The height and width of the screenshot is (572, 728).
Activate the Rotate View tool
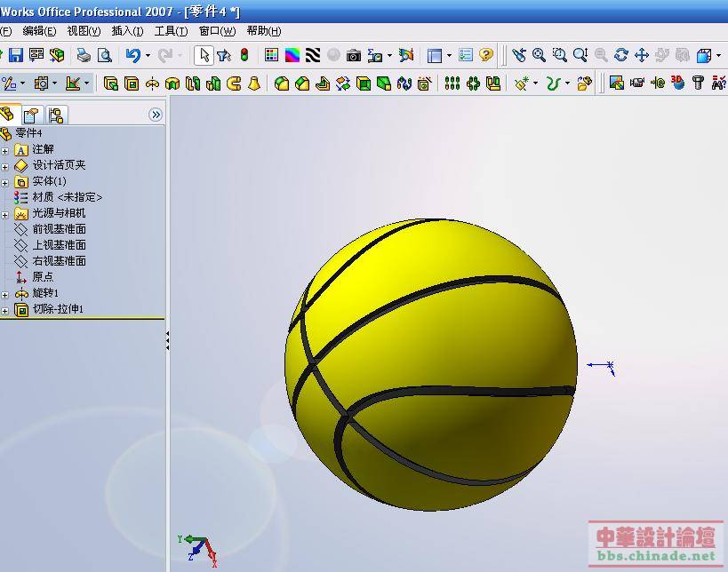620,55
